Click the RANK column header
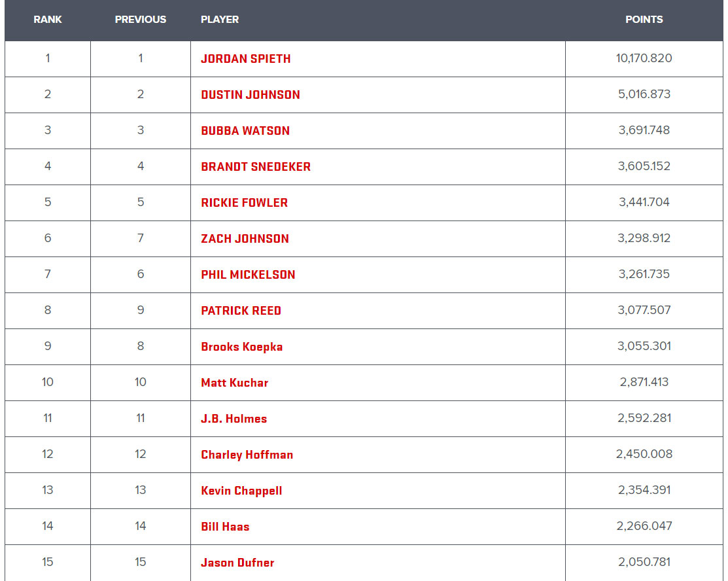The height and width of the screenshot is (581, 728). [47, 20]
